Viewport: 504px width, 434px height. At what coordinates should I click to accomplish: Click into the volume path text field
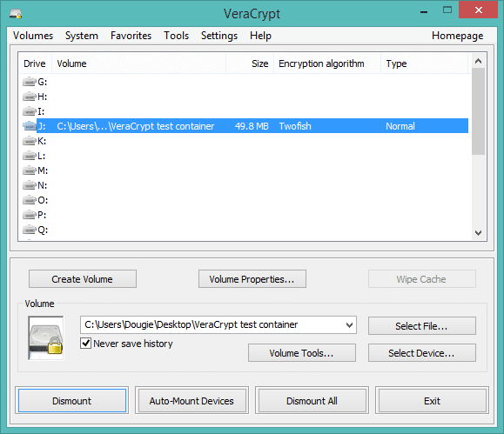click(212, 324)
